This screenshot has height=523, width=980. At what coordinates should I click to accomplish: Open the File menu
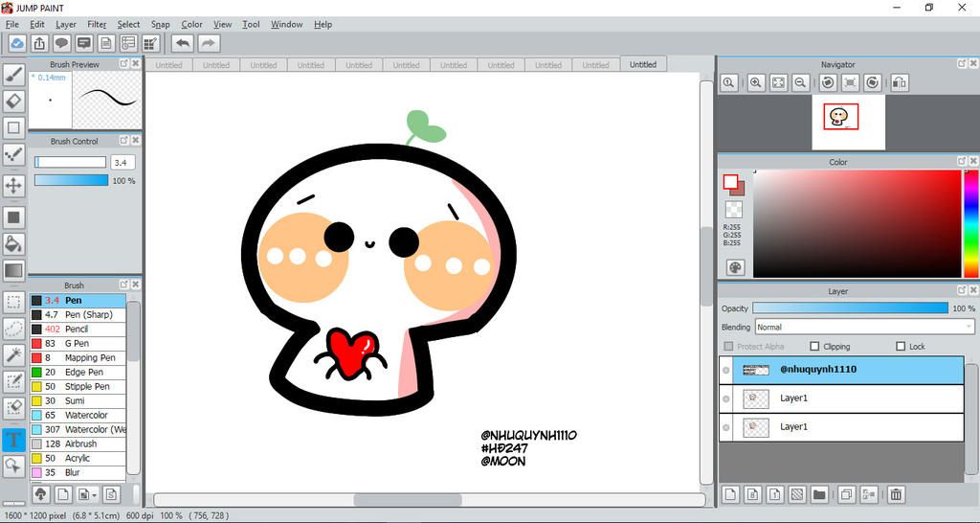(11, 24)
